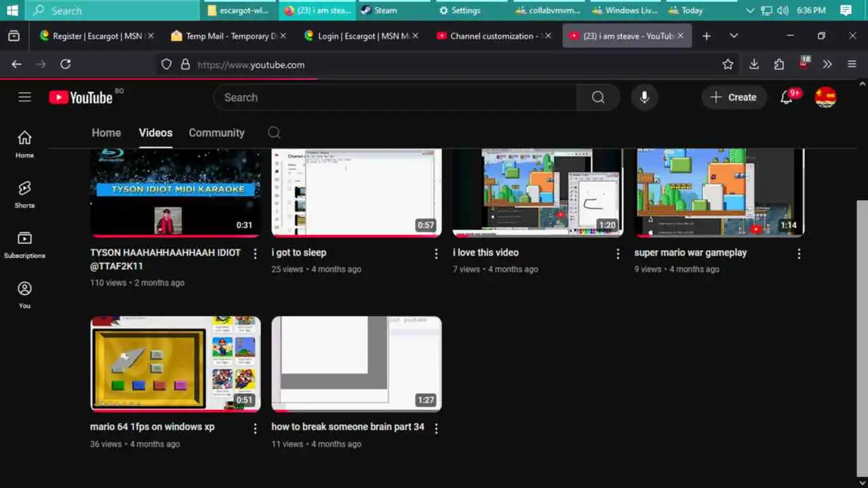
Task: Open the how to break someone brain thumbnail
Action: (357, 363)
